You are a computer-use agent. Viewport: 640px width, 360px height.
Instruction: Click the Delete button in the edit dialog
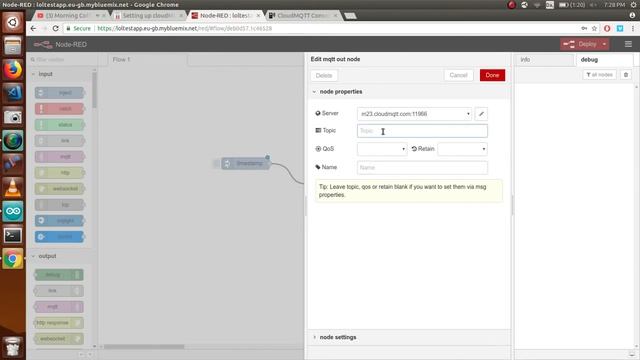[x=324, y=76]
